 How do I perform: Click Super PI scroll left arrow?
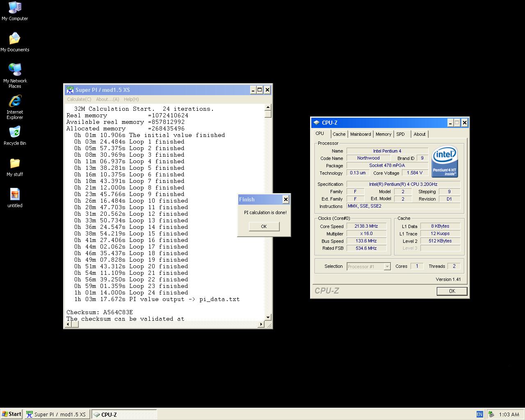68,324
